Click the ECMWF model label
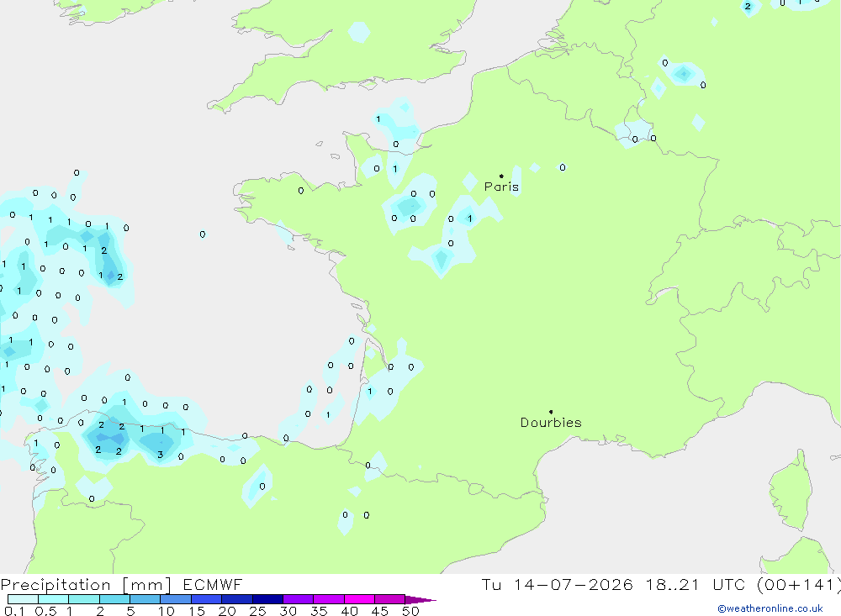The image size is (841, 616). click(x=213, y=584)
